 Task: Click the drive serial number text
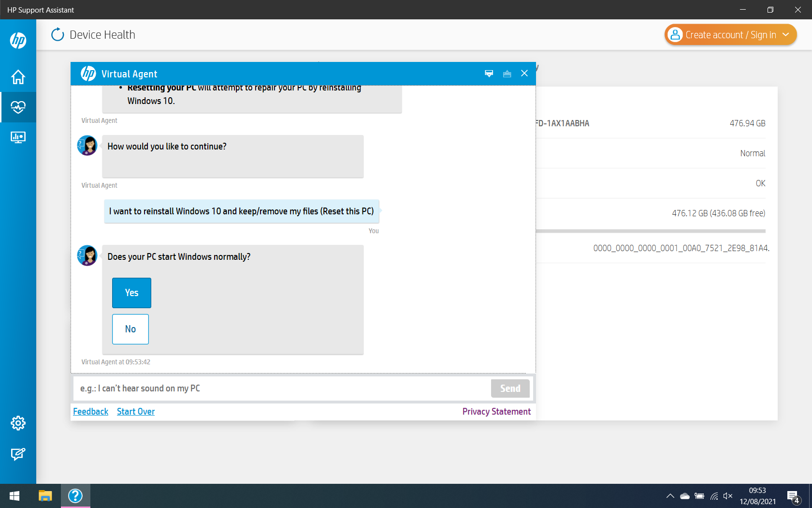tap(681, 248)
